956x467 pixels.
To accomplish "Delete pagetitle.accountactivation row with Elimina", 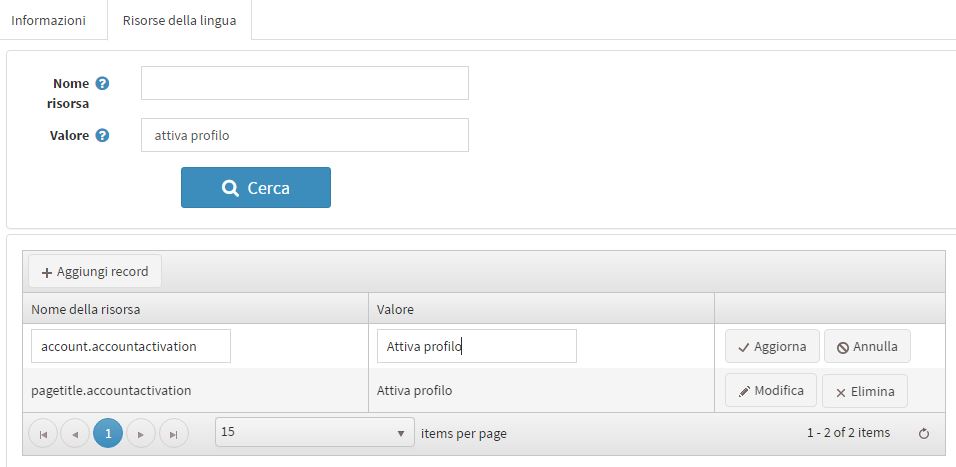I will [864, 391].
